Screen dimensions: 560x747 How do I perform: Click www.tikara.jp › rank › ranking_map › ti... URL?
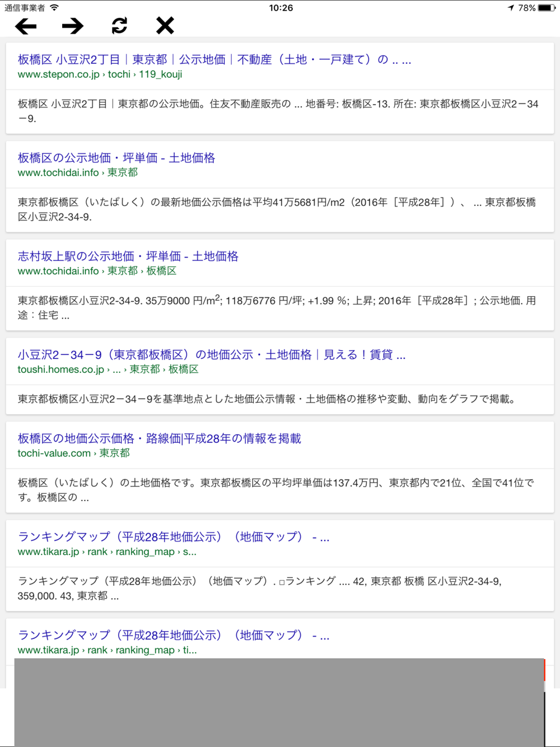tap(107, 650)
